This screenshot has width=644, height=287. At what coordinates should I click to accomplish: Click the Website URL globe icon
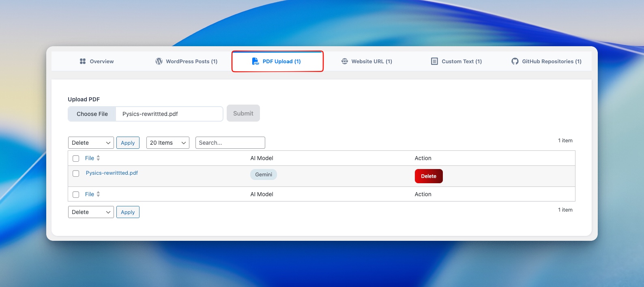345,61
